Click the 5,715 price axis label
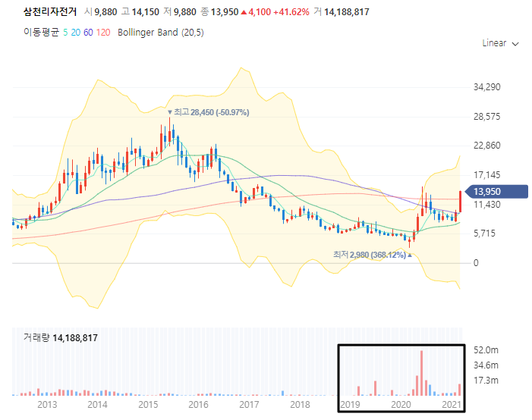532x420 pixels. tap(484, 234)
